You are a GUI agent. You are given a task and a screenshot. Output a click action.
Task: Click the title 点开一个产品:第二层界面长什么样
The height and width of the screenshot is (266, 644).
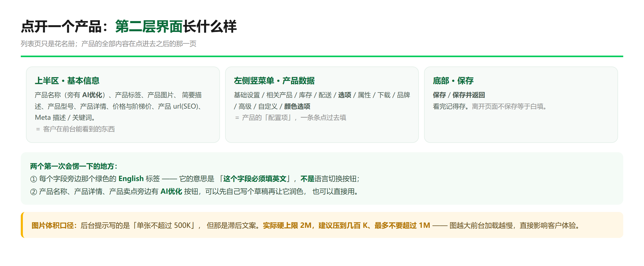click(x=129, y=26)
